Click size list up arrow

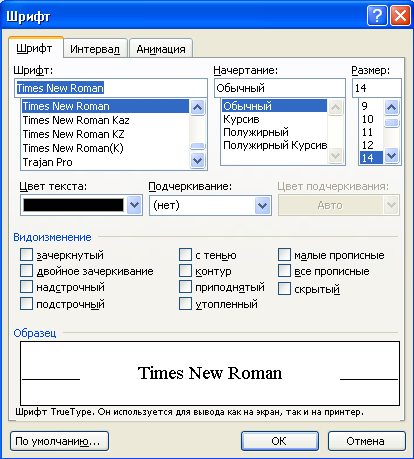pyautogui.click(x=392, y=107)
